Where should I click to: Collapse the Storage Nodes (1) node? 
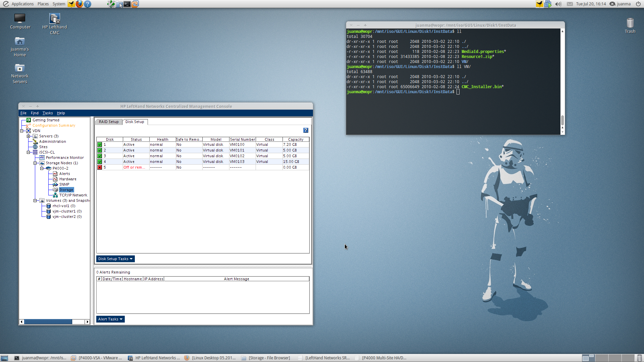coord(35,163)
